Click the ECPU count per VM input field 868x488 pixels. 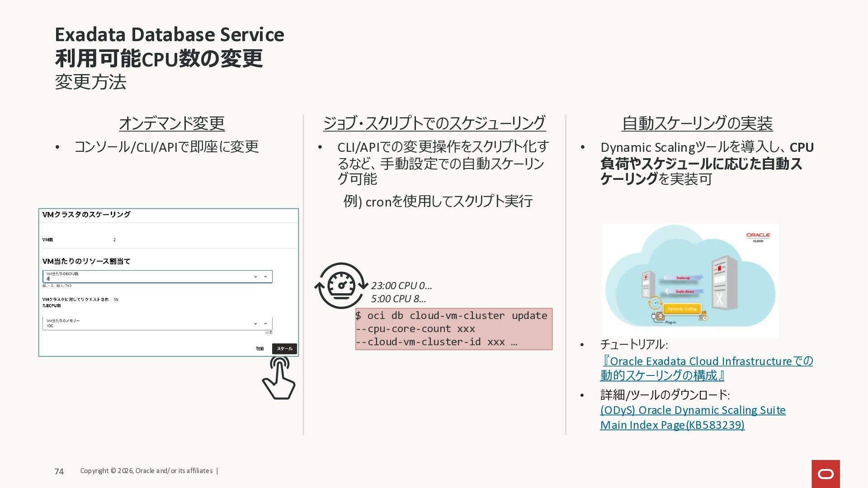click(145, 277)
